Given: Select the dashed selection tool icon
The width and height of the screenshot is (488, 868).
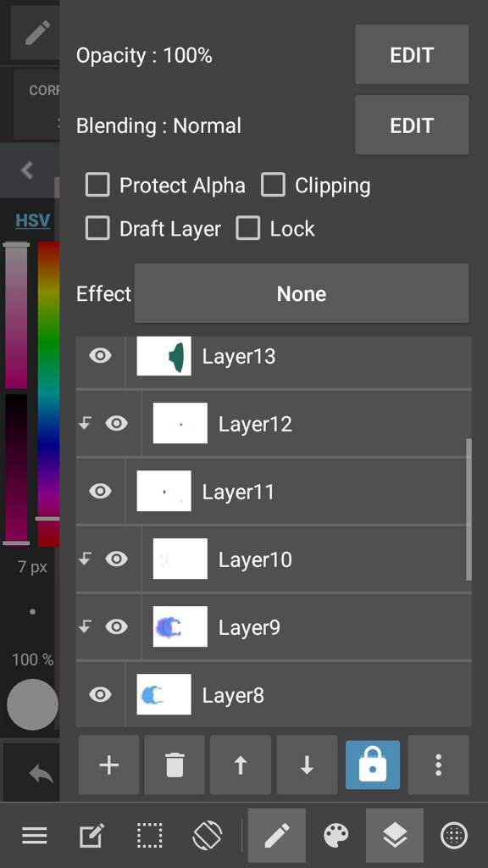Looking at the screenshot, I should click(x=149, y=835).
